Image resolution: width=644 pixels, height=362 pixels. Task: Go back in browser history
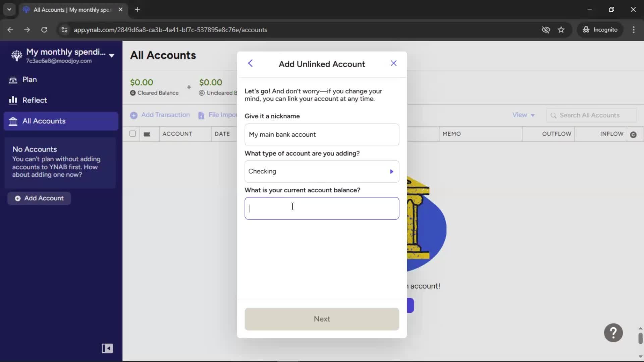pos(10,29)
